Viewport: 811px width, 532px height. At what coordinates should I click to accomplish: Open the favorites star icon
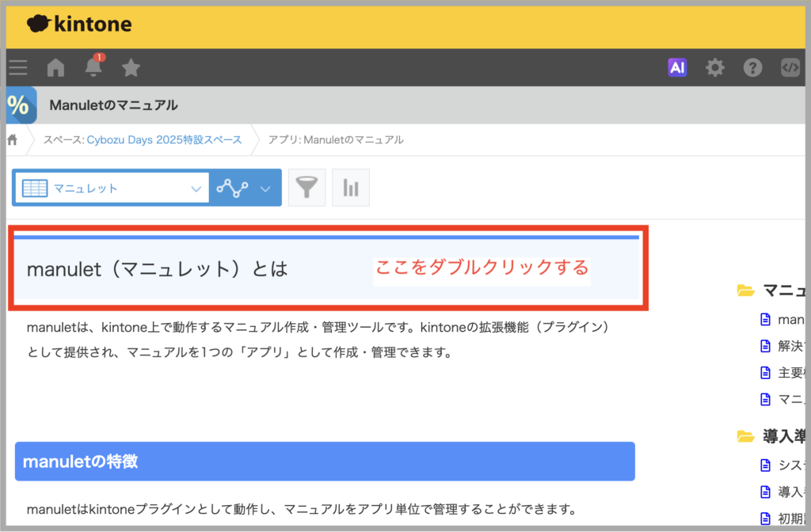(x=131, y=68)
